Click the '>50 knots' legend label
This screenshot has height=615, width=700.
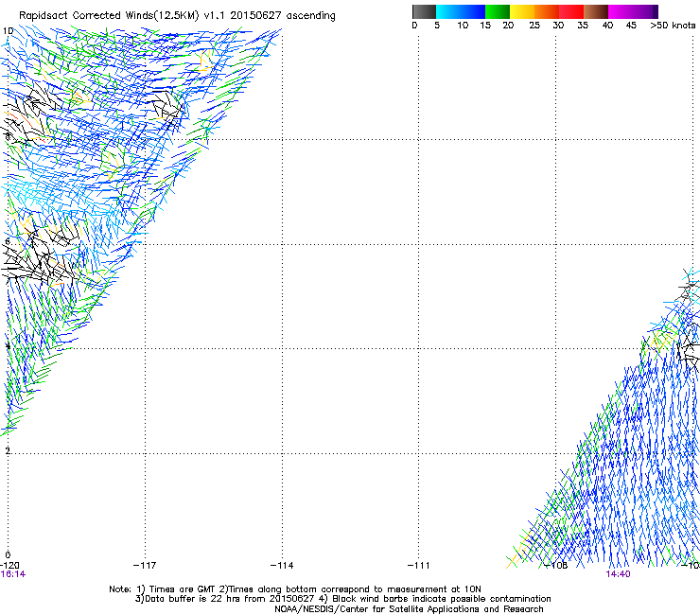[x=673, y=26]
